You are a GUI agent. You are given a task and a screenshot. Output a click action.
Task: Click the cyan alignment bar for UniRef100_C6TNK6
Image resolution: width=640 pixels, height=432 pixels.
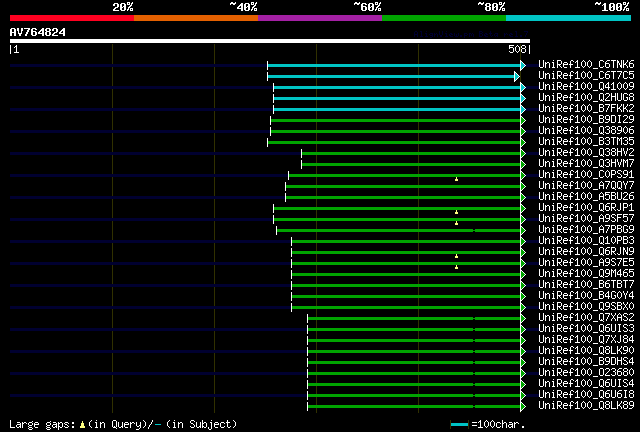393,65
